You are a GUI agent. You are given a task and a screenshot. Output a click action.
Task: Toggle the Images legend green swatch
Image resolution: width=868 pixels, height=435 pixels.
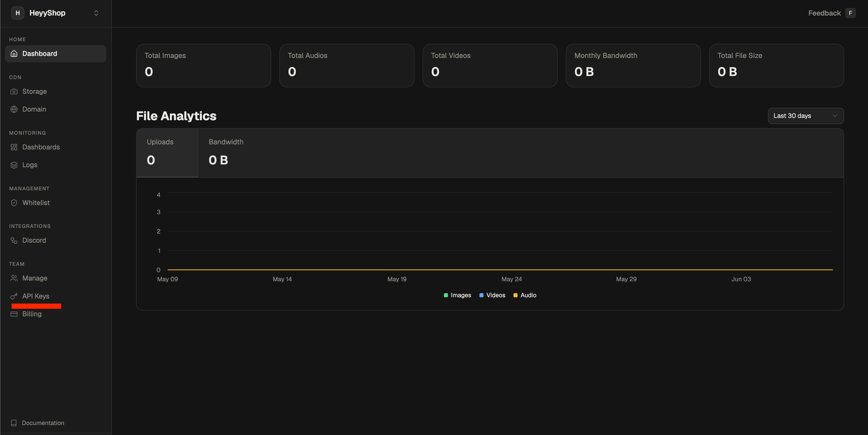(446, 295)
